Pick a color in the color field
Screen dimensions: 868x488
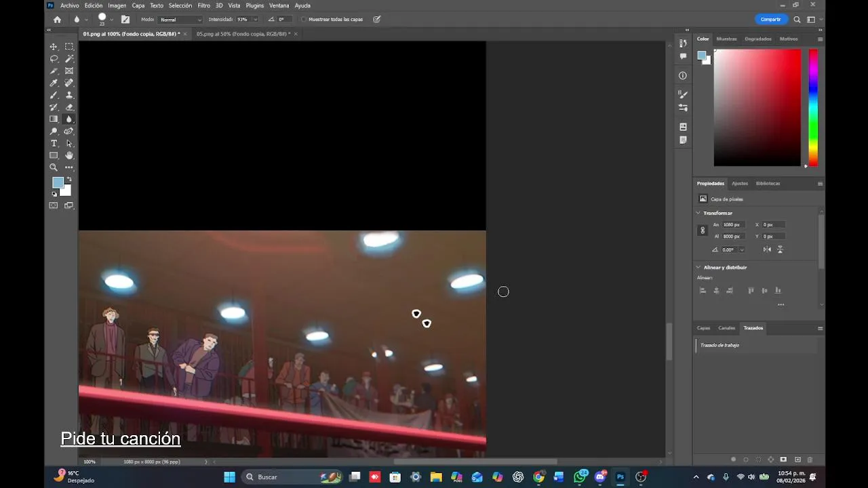(757, 107)
